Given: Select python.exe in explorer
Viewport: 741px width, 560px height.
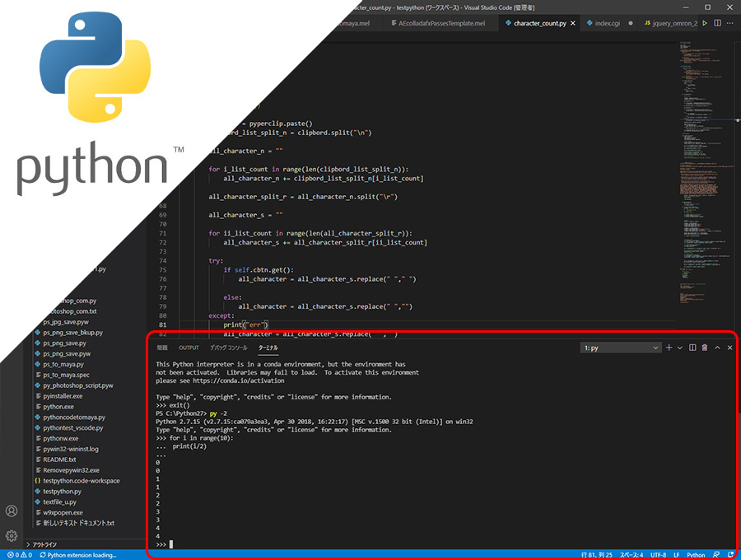Looking at the screenshot, I should [58, 407].
